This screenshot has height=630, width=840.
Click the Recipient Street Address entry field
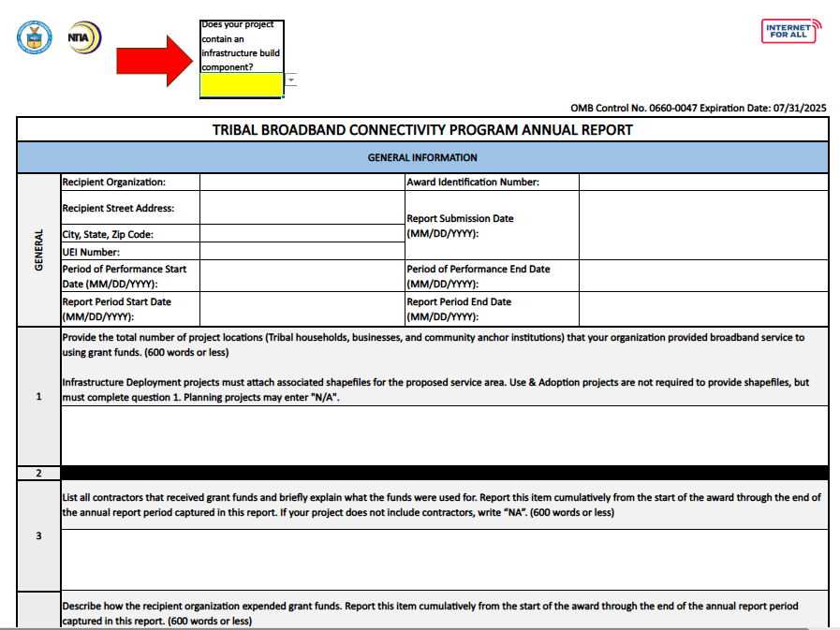tap(302, 208)
